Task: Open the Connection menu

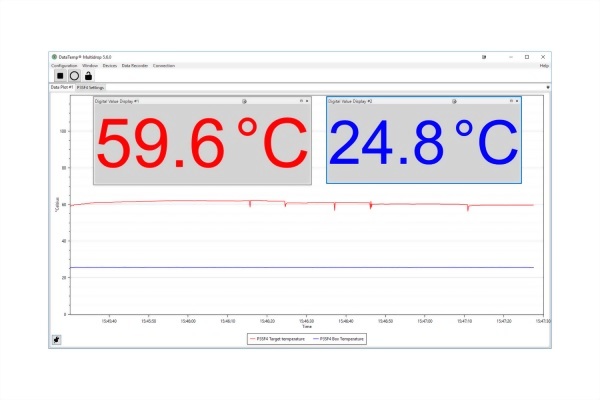Action: (164, 65)
